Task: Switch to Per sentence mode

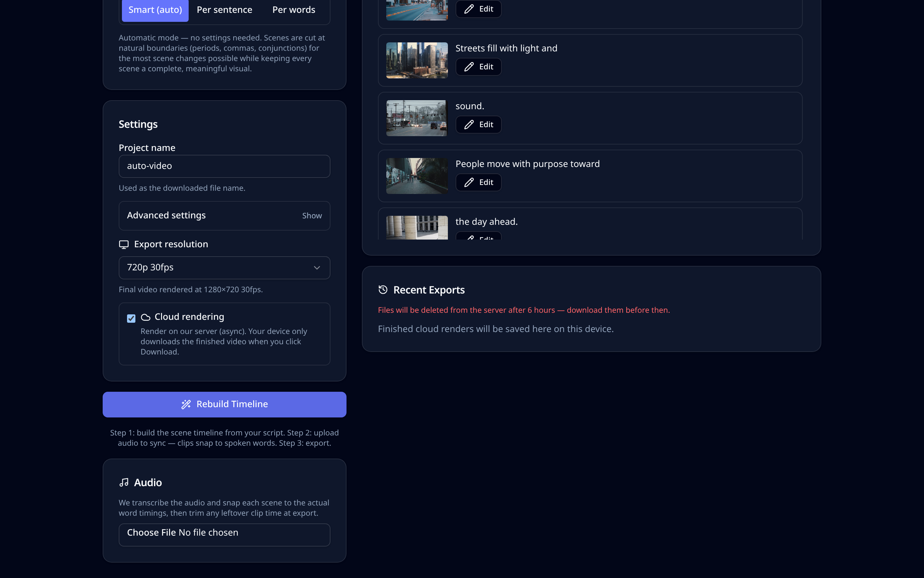Action: click(x=225, y=10)
